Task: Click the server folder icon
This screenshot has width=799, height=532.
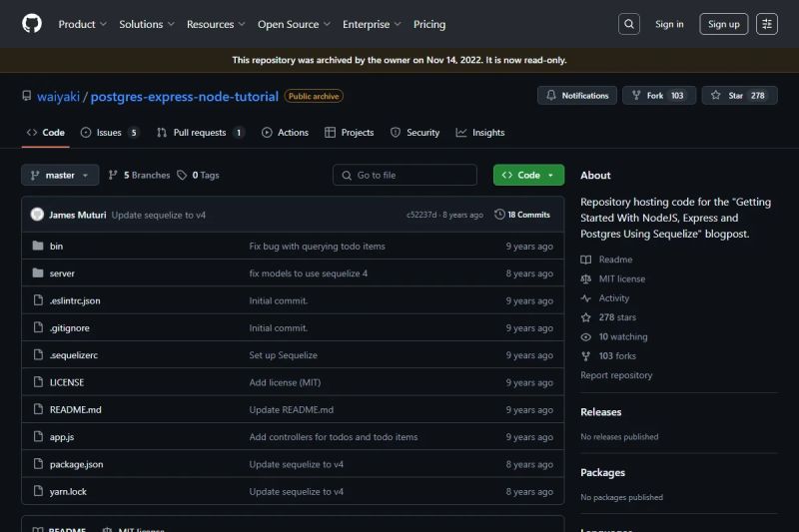Action: click(x=38, y=273)
